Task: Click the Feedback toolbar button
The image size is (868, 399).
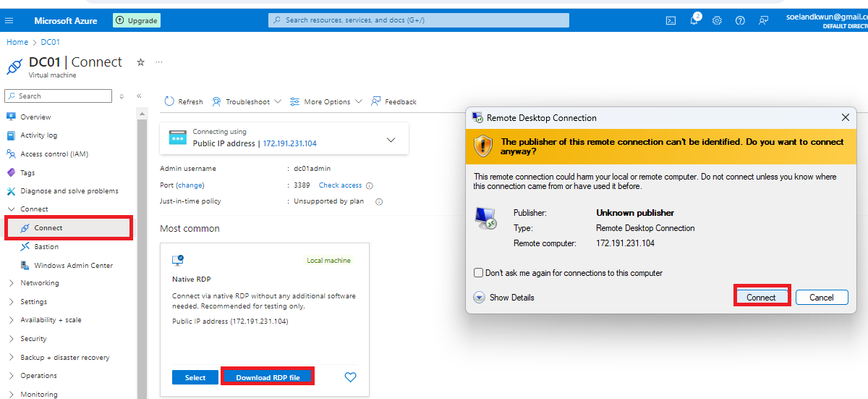Action: tap(393, 102)
